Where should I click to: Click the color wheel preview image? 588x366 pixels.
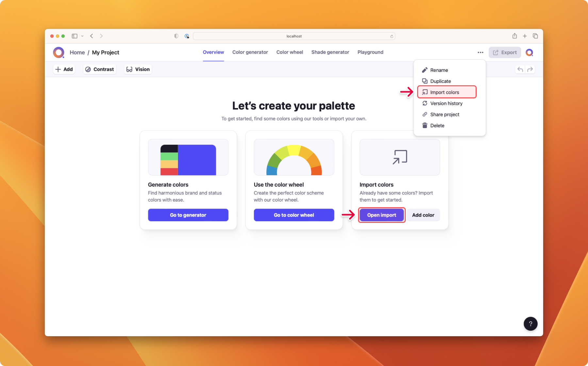(x=294, y=157)
